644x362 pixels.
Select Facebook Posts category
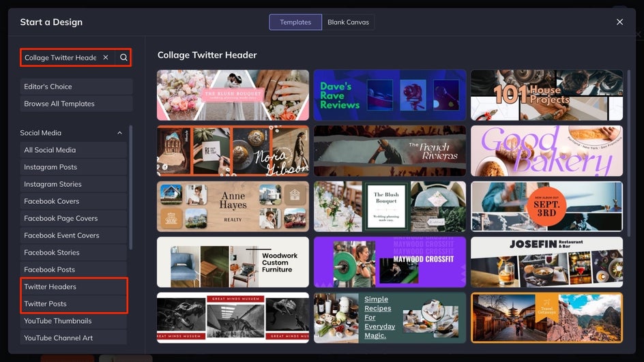[x=74, y=270]
